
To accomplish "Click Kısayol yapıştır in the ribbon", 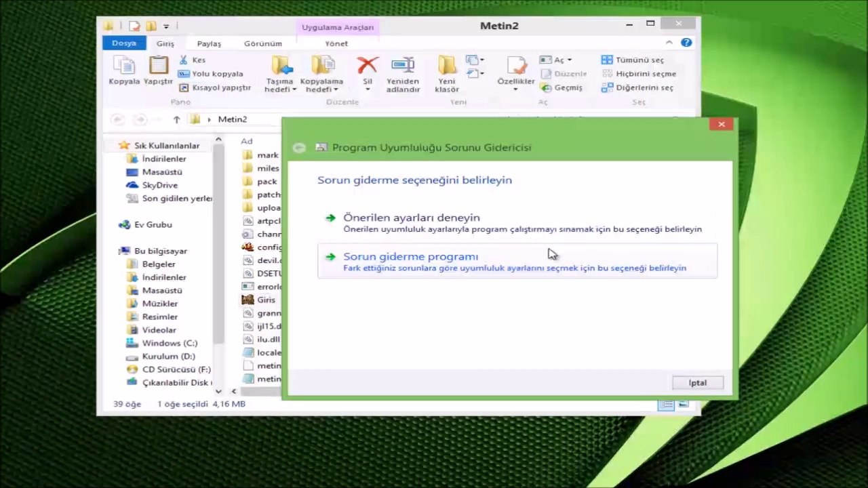I will coord(214,87).
